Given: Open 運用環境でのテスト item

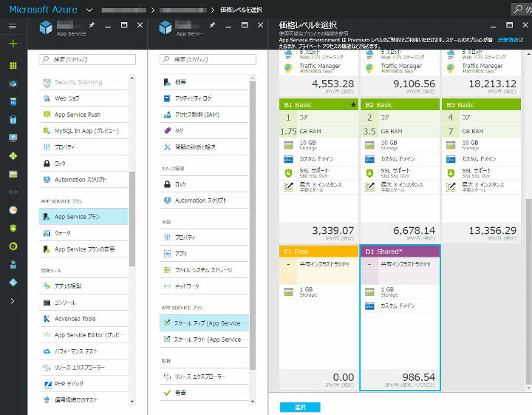Looking at the screenshot, I should pos(83,399).
